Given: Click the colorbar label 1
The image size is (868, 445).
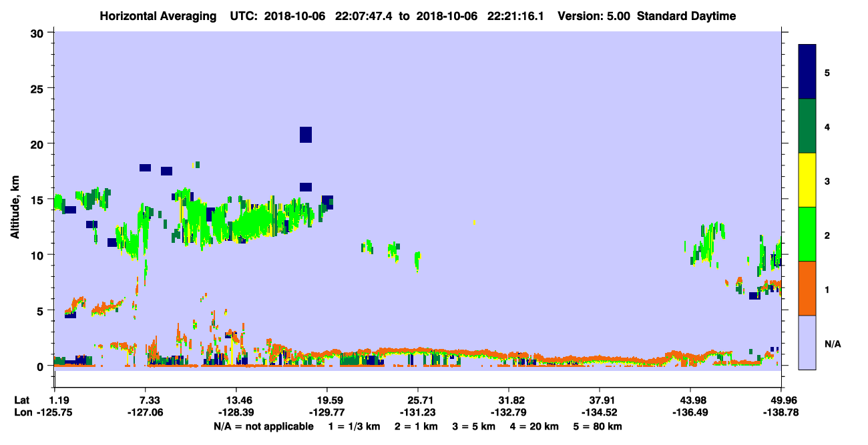Looking at the screenshot, I should tap(827, 290).
